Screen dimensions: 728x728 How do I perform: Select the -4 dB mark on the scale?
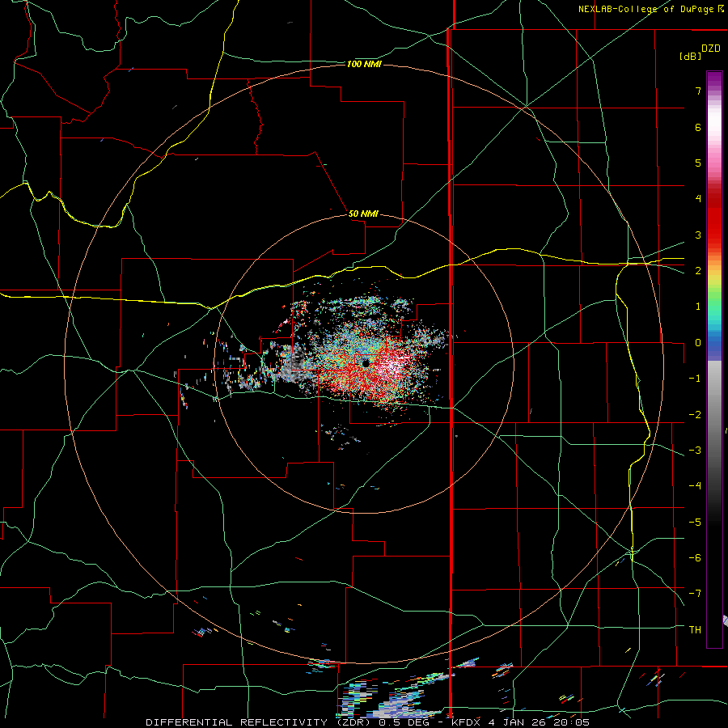pos(695,486)
